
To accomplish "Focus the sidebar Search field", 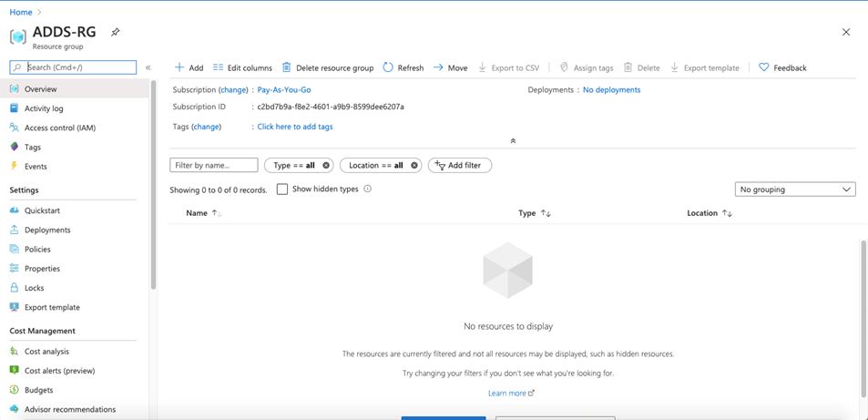I will [x=73, y=67].
